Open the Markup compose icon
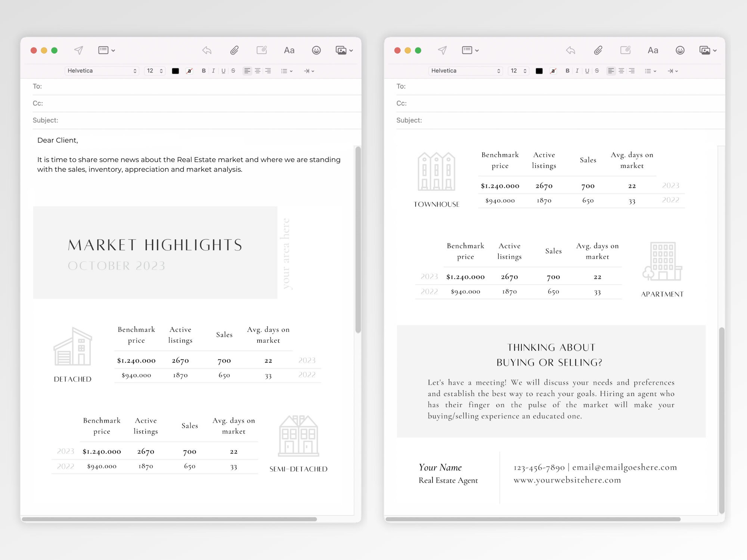Screen dimensions: 747x560 (261, 50)
